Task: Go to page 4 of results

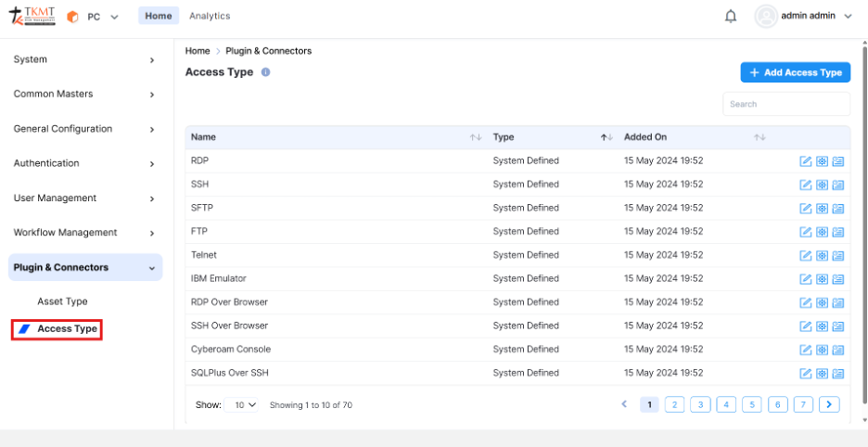Action: (726, 405)
